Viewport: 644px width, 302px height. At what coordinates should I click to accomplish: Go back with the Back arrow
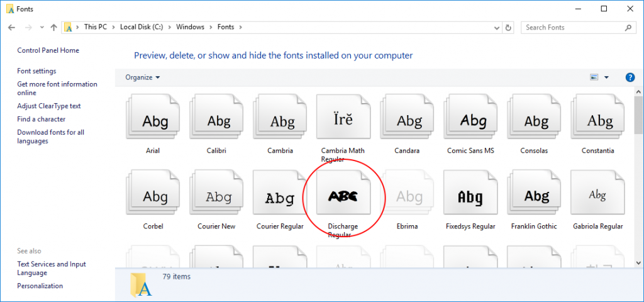[11, 28]
